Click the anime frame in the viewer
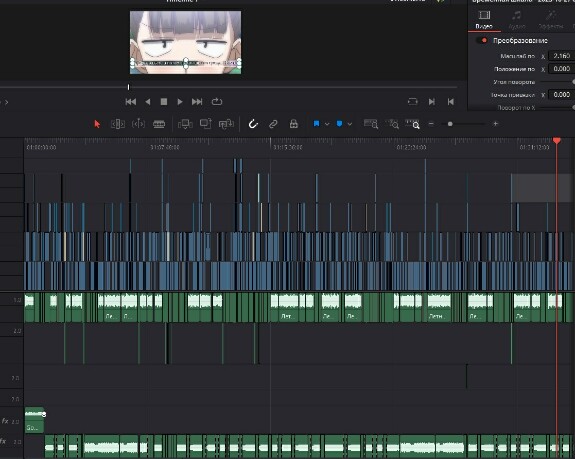Image resolution: width=575 pixels, height=459 pixels. point(186,43)
